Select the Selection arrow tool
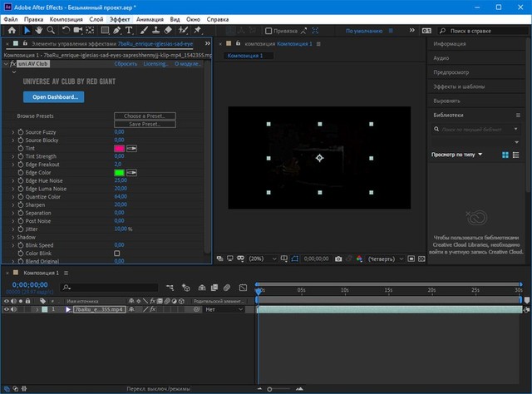The height and width of the screenshot is (394, 532). (x=27, y=30)
